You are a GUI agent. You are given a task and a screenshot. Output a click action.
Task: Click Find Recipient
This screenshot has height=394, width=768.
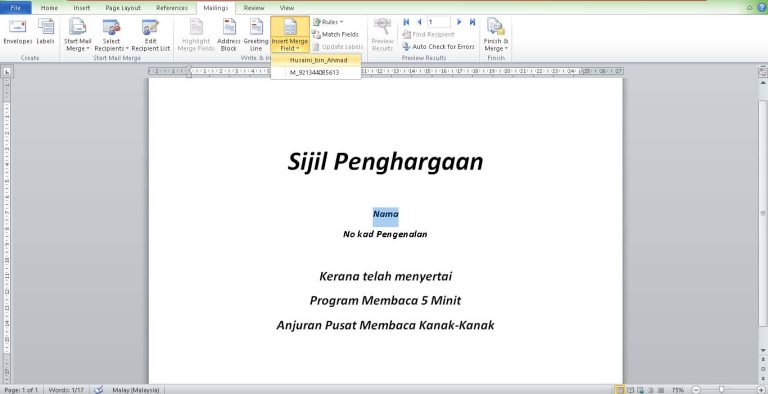(429, 34)
